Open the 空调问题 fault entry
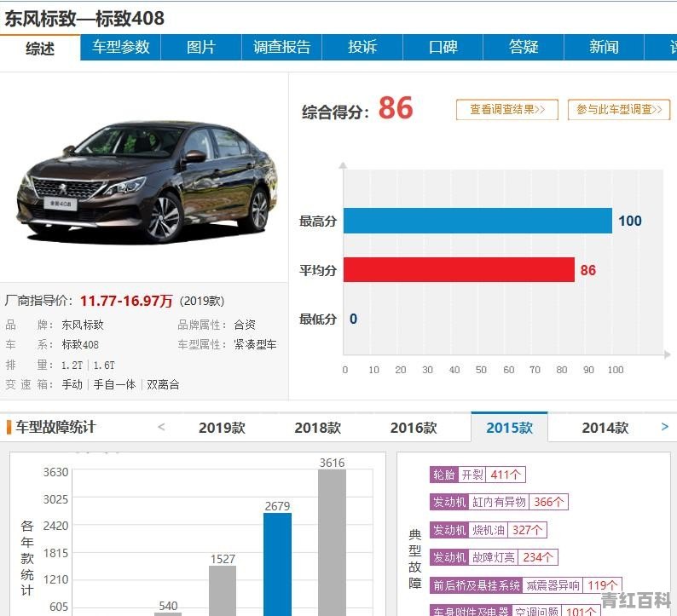Viewport: 677px width, 616px height. [515, 611]
